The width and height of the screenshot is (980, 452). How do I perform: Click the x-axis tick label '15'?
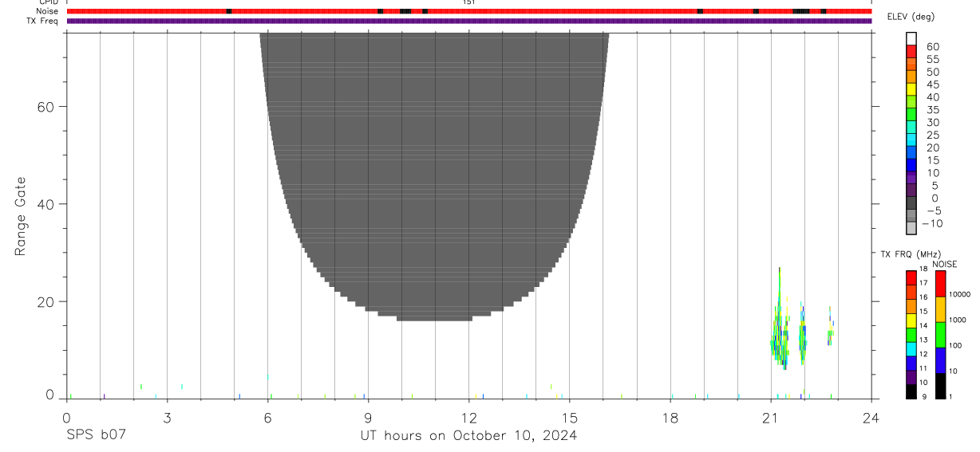(569, 418)
